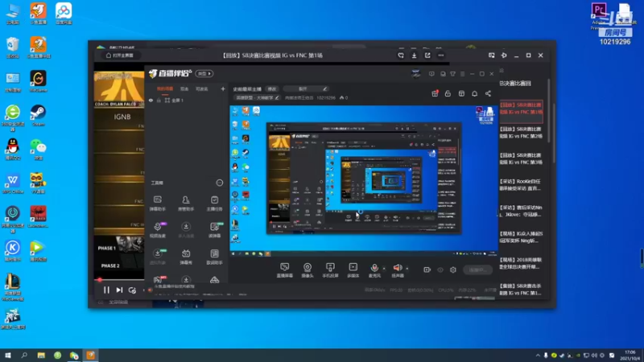This screenshot has height=362, width=644.
Task: Open the 房管助手 tool in the toolbox
Action: click(x=186, y=203)
